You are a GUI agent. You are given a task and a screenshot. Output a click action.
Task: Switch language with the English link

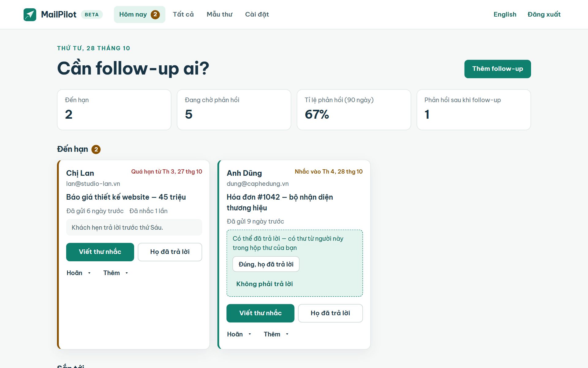pyautogui.click(x=505, y=14)
